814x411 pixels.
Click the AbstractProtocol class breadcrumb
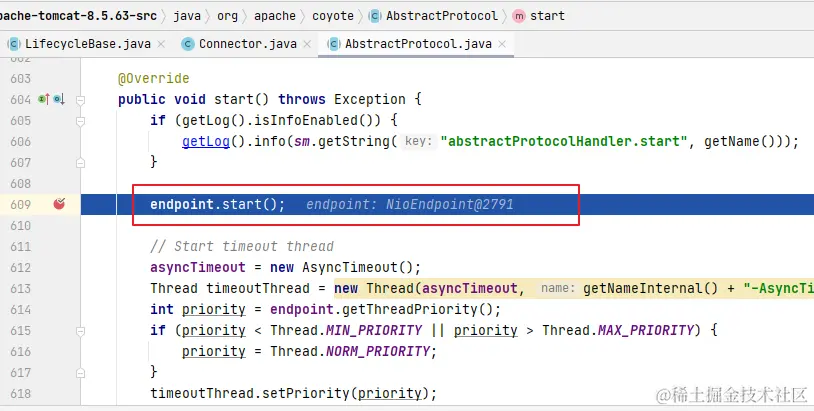coord(442,16)
